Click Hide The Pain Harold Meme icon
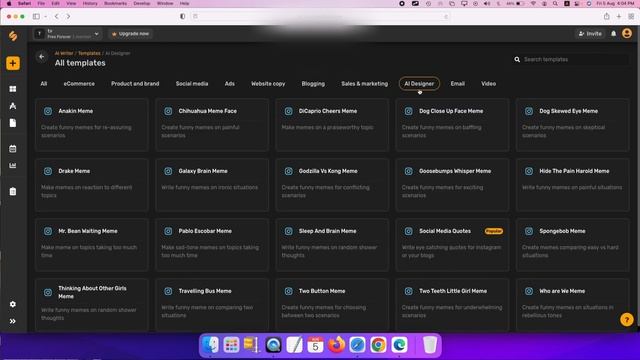 (x=529, y=171)
